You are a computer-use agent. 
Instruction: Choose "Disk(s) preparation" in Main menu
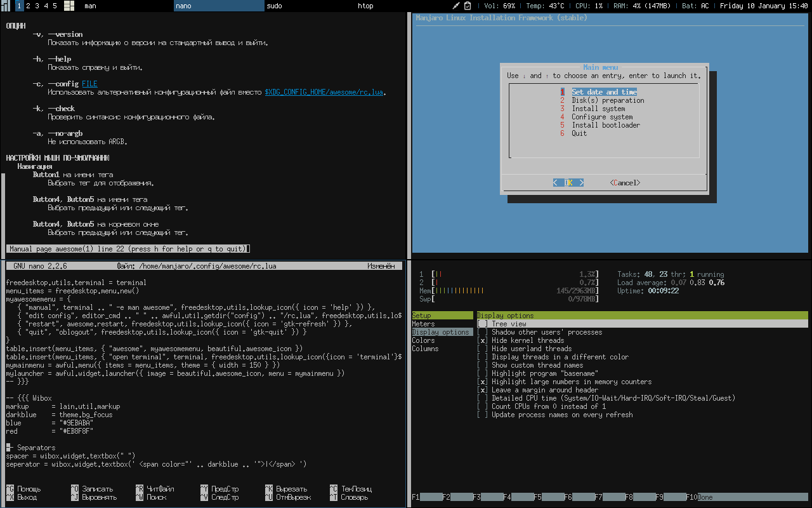tap(602, 100)
